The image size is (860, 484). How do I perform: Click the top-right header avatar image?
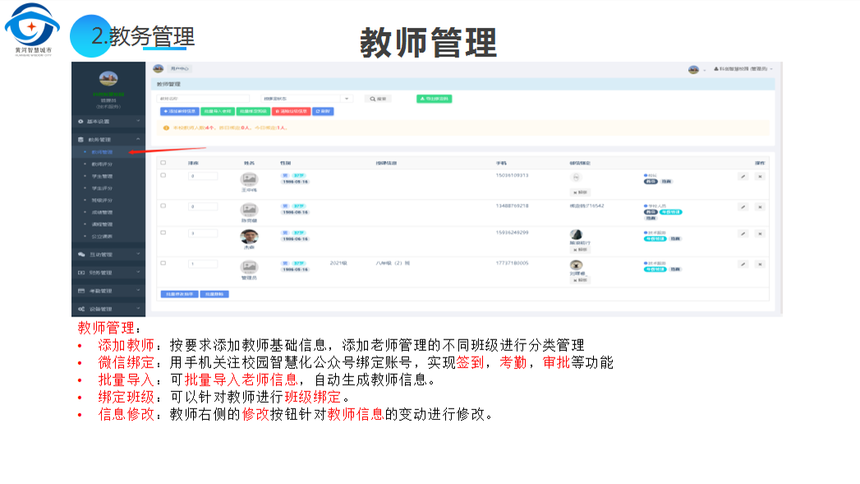coord(693,70)
